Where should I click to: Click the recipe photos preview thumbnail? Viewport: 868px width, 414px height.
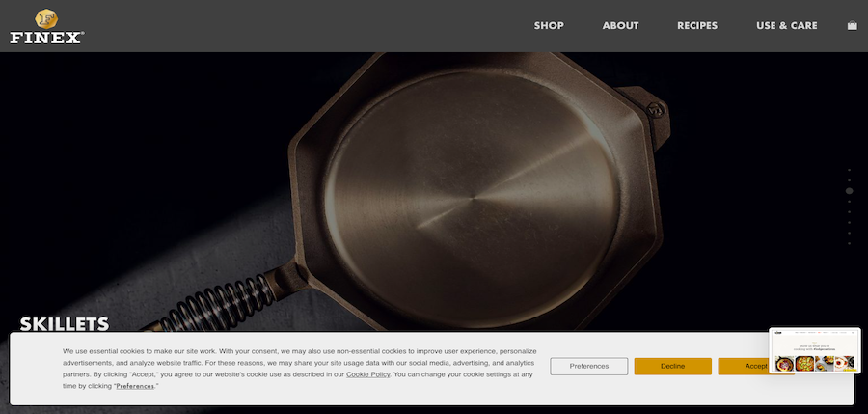point(815,350)
